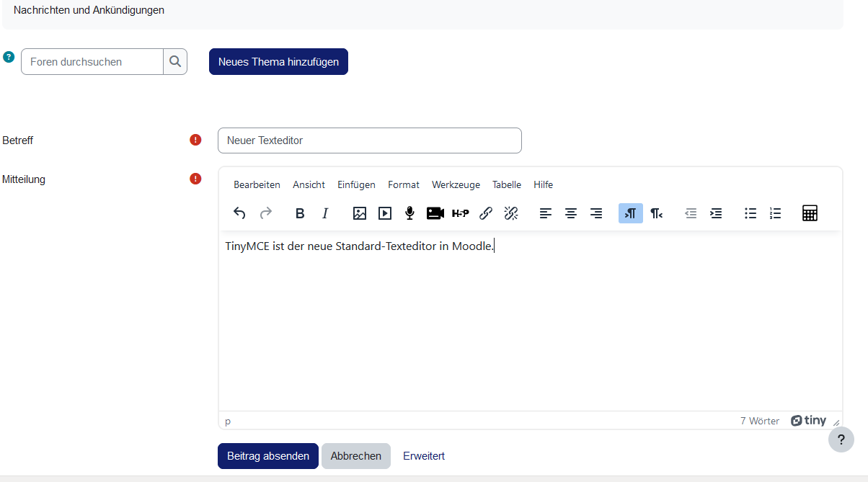Record video using camera icon
The image size is (868, 482).
(x=435, y=213)
